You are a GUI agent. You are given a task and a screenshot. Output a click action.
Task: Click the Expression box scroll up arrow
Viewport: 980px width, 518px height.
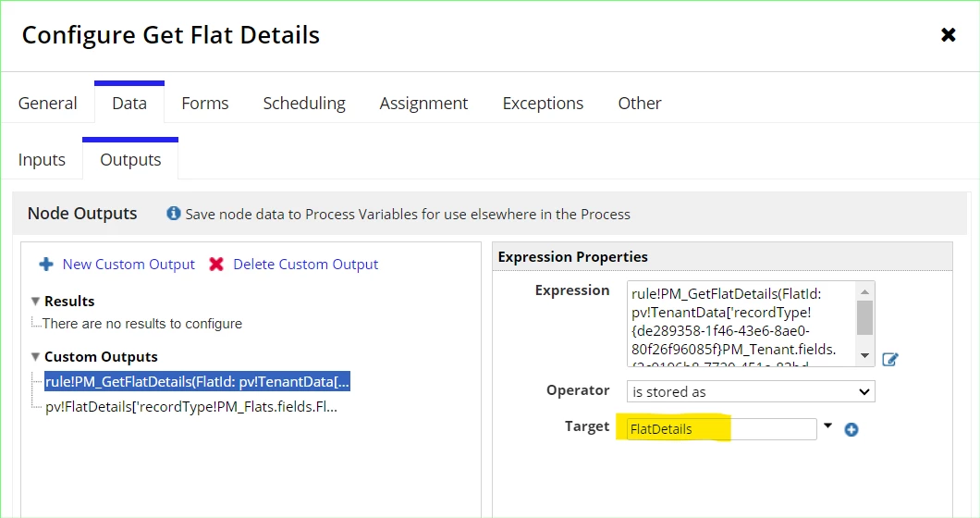click(x=865, y=291)
